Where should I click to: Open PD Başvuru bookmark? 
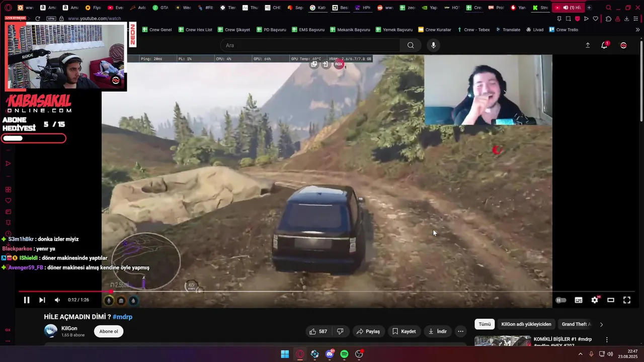[x=271, y=30]
